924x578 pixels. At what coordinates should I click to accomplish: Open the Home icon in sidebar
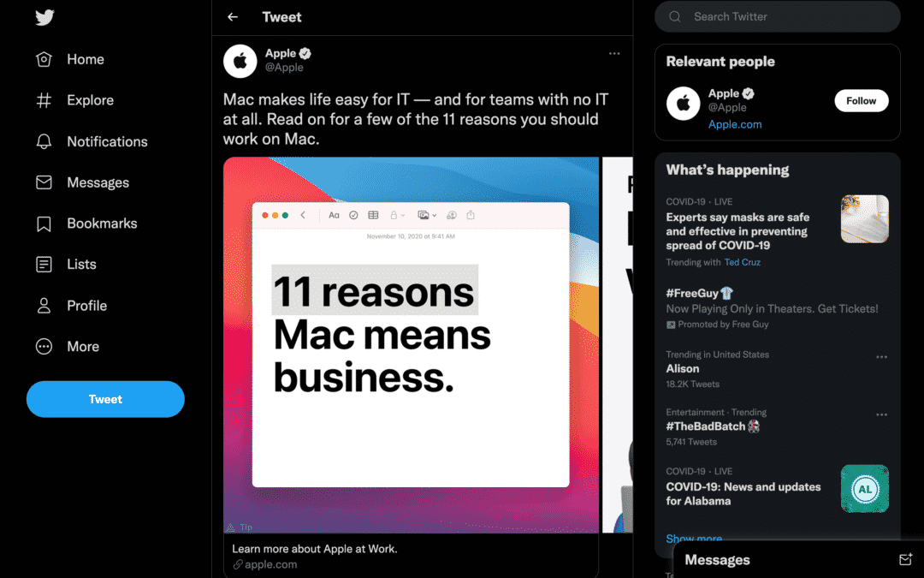[x=44, y=59]
